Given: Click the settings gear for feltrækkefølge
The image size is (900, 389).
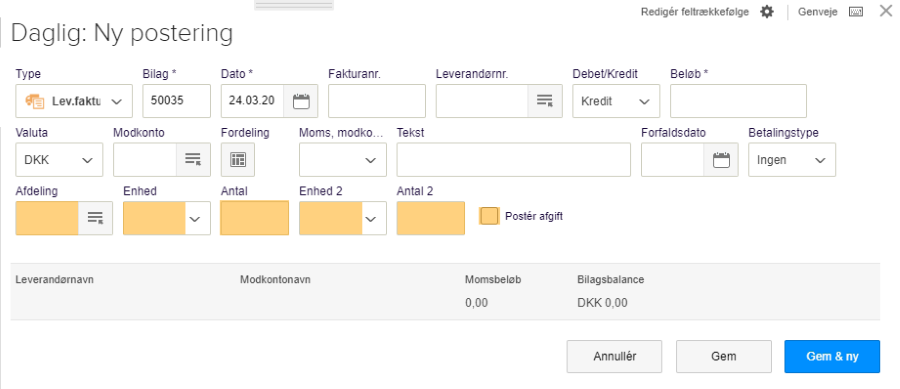Looking at the screenshot, I should [x=767, y=11].
